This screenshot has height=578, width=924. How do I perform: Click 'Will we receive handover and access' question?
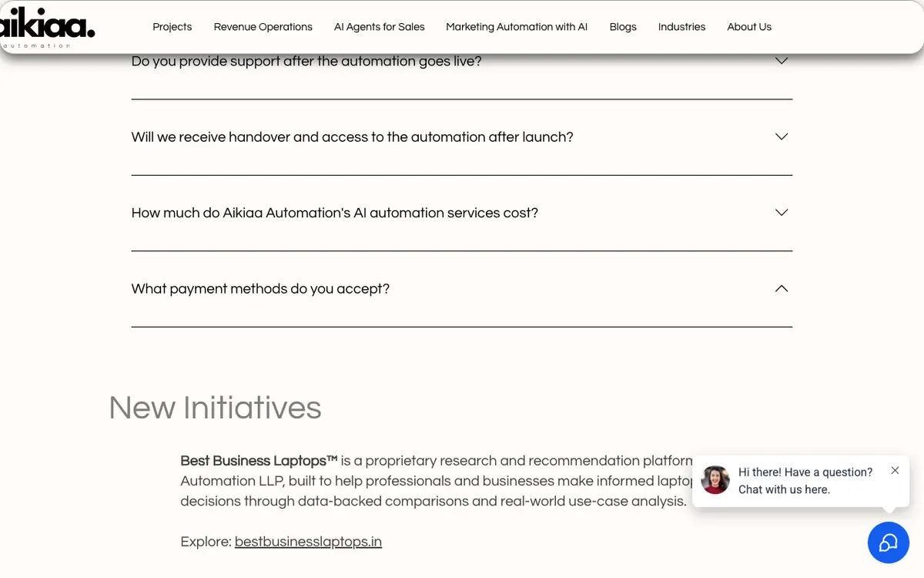[353, 137]
